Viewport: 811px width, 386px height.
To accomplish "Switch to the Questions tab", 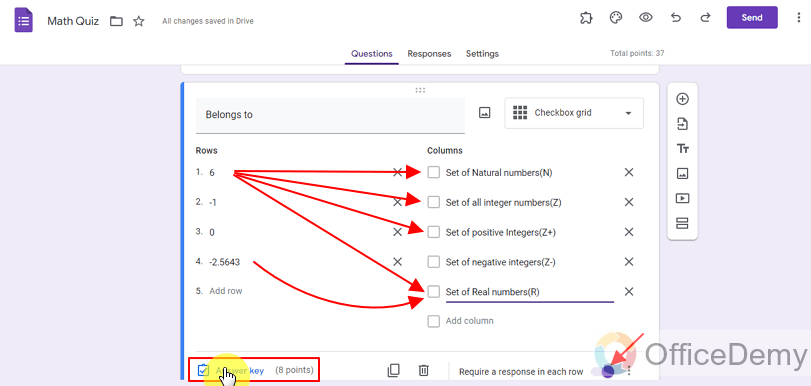I will point(371,54).
